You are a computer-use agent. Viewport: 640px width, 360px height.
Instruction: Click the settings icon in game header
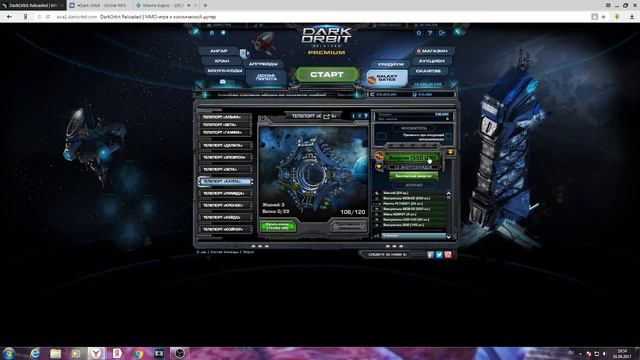pos(419,33)
